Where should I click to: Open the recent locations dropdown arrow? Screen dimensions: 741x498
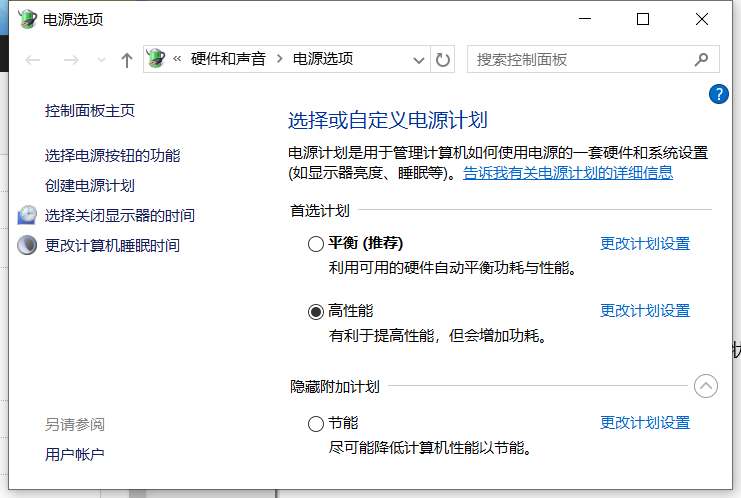[100, 60]
